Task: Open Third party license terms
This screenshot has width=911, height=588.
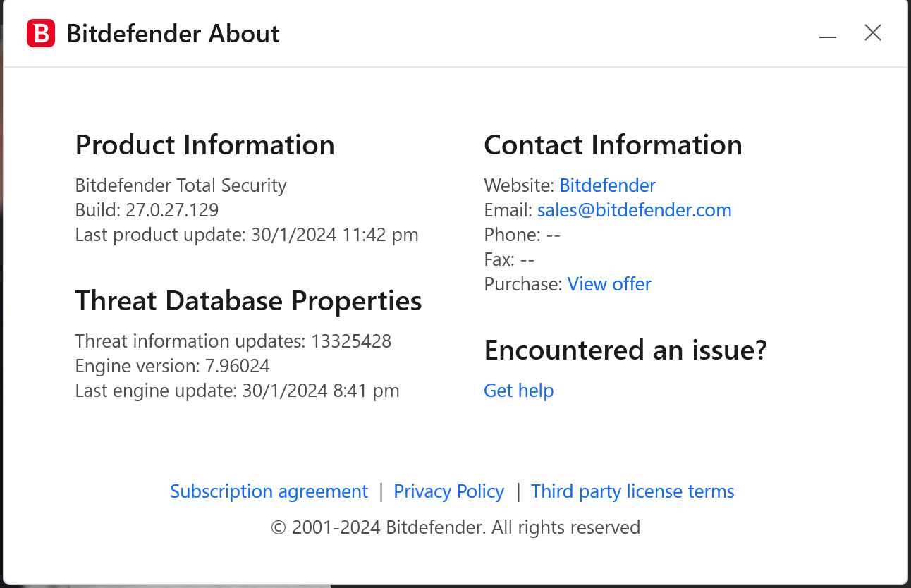Action: (x=632, y=491)
